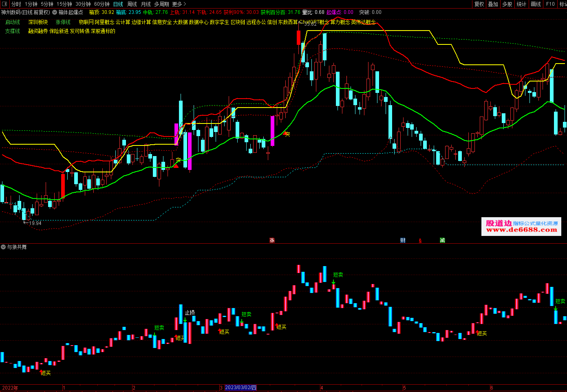Screen dimensions: 567x392
Task: Click the 突破: 0.00 value
Action: (x=370, y=12)
